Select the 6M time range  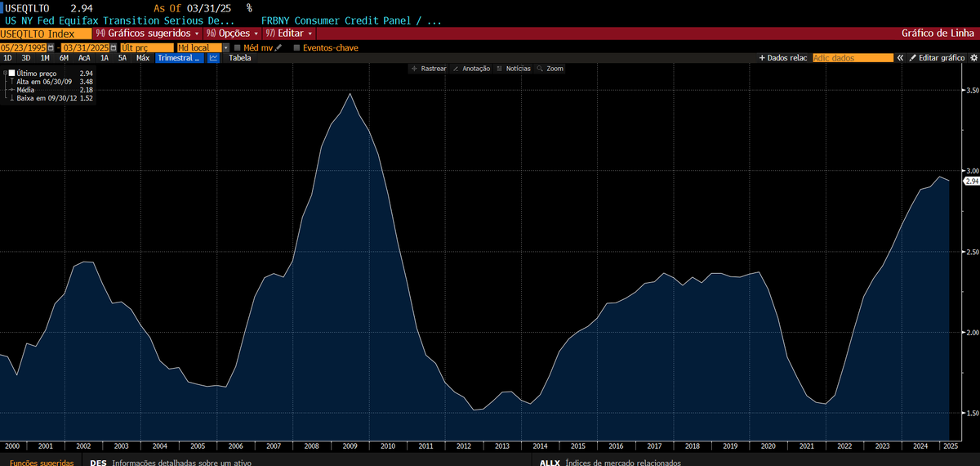pos(64,58)
